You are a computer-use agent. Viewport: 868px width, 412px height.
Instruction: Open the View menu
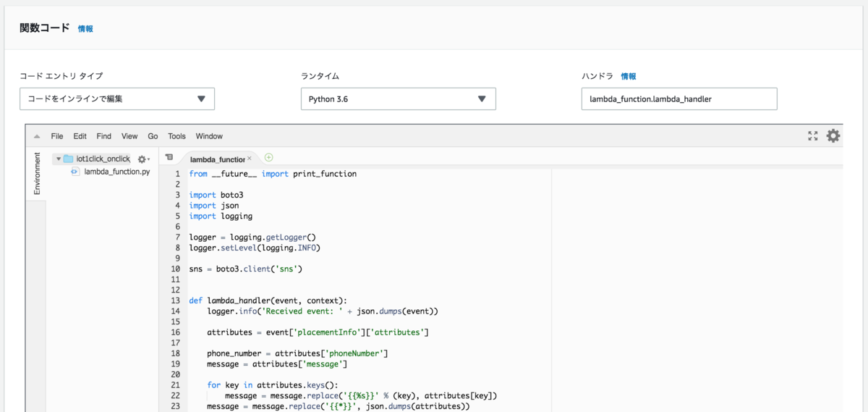pos(129,136)
